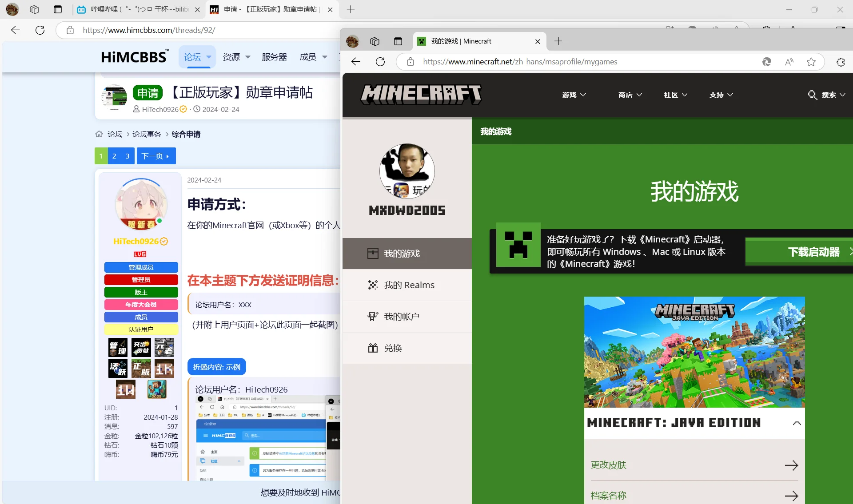Refresh the Minecraft page

380,62
